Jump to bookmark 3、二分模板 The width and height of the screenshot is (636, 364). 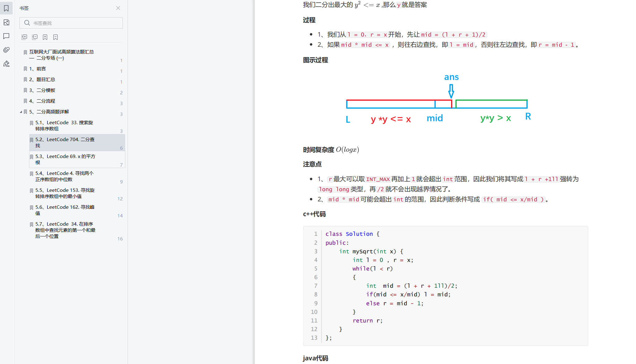pos(42,90)
